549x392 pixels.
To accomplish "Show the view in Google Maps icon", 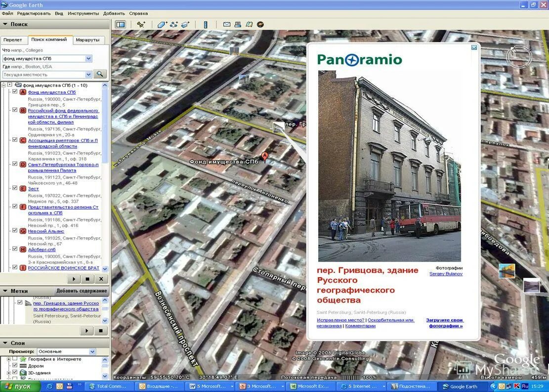I will click(x=249, y=25).
